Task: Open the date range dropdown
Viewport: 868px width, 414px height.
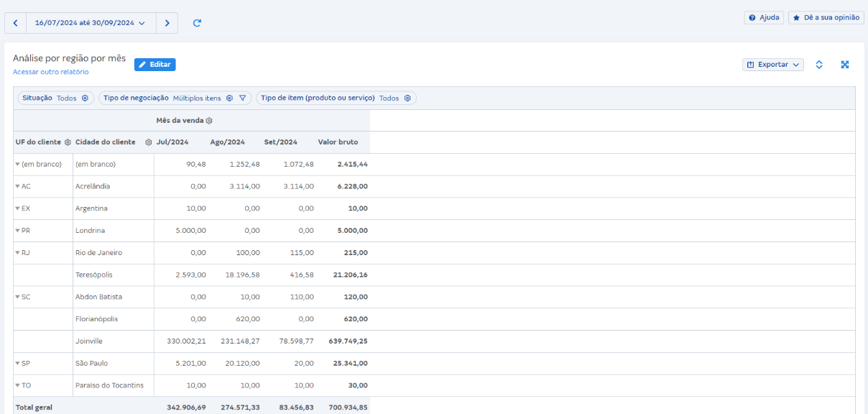Action: coord(91,23)
